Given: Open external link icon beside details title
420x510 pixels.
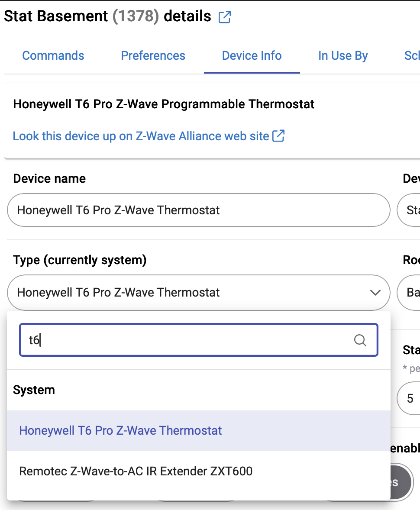Looking at the screenshot, I should (225, 17).
